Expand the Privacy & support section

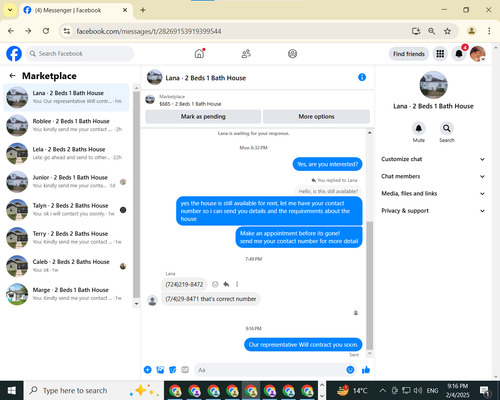[433, 211]
